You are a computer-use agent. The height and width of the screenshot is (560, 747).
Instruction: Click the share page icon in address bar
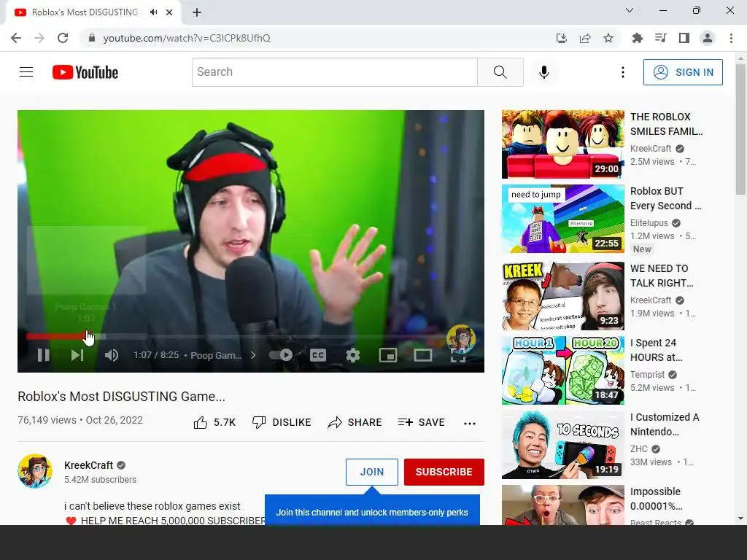click(585, 38)
